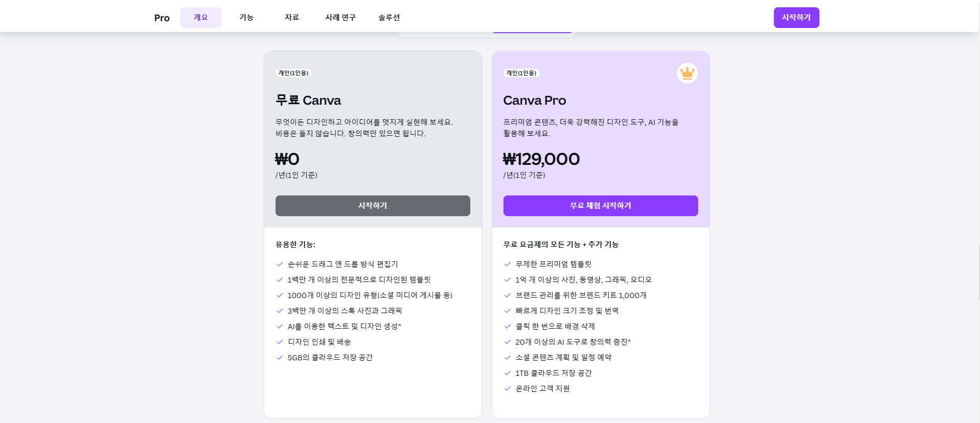
Task: Select the 사례 연구 menu item
Action: (340, 17)
